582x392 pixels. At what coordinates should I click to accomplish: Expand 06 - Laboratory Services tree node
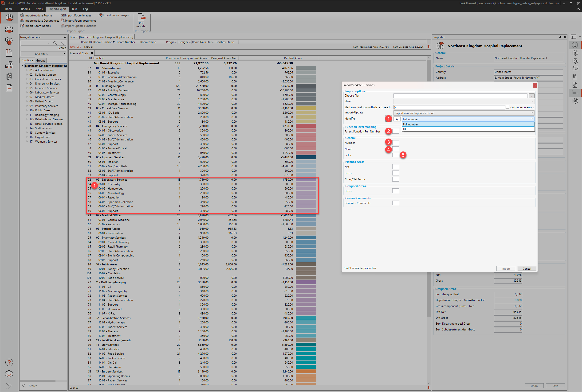[x=27, y=93]
